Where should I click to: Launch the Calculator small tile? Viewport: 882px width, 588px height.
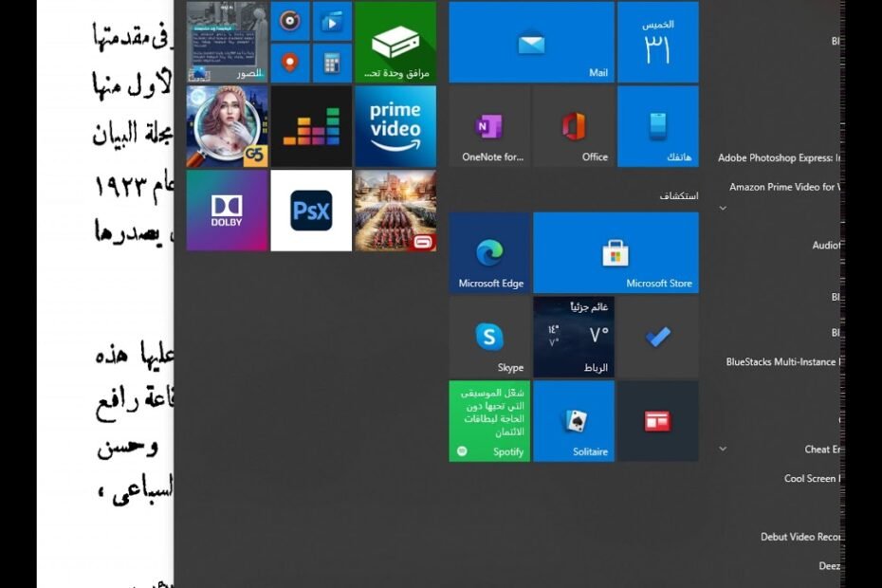tap(333, 64)
